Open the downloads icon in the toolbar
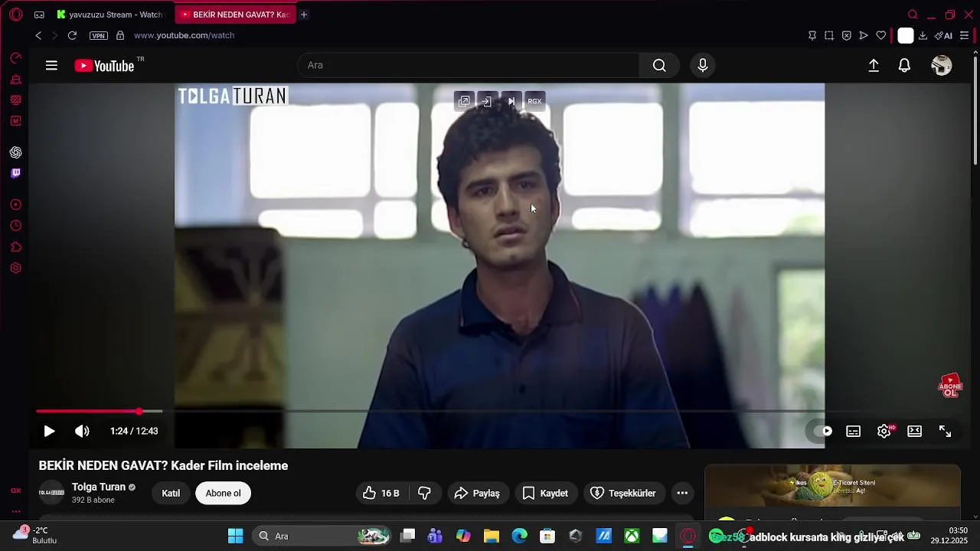Viewport: 980px width, 551px height. 923,35
